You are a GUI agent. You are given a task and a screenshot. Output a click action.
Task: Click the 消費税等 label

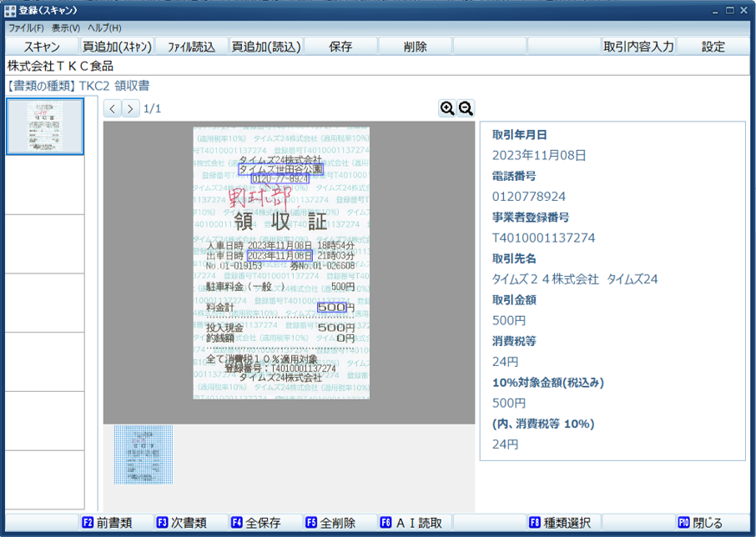coord(514,342)
